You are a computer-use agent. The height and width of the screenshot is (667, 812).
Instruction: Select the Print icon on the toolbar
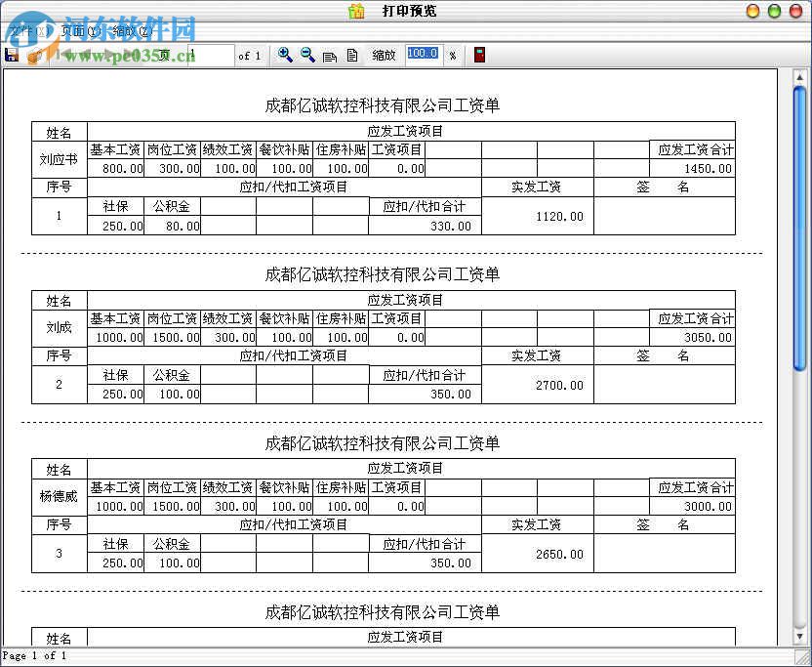click(x=34, y=55)
